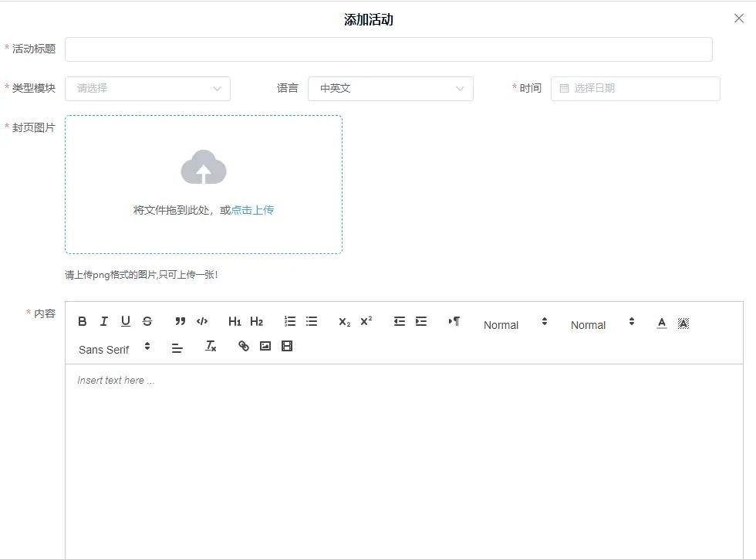Insert a code block
Image resolution: width=756 pixels, height=559 pixels.
(202, 321)
